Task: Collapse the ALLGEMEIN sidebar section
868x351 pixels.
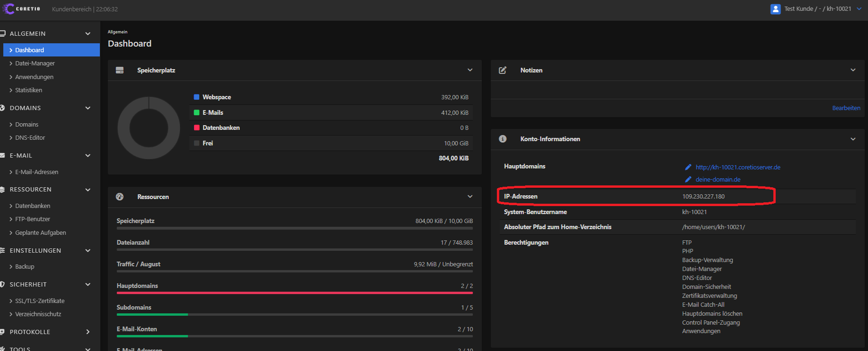Action: pyautogui.click(x=88, y=33)
